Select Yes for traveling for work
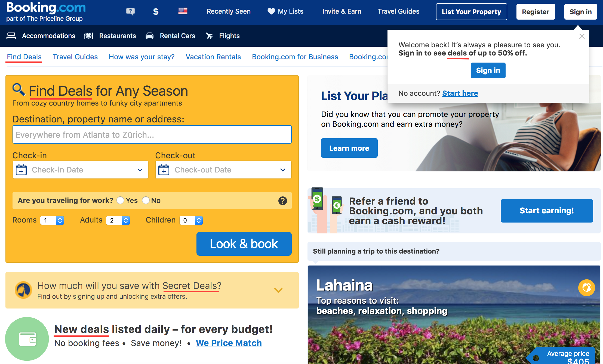Image resolution: width=603 pixels, height=364 pixels. point(120,200)
